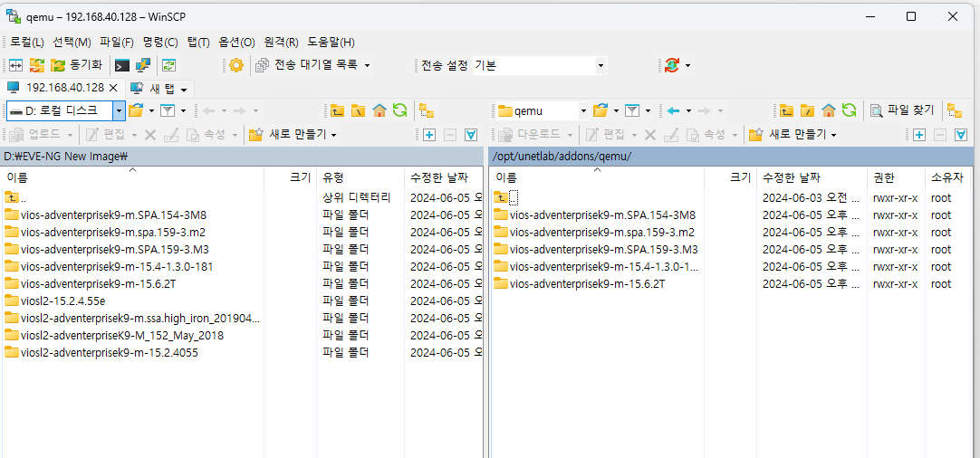Click the 동기화 synchronize button
Screen dimensions: 980x458
pos(76,65)
